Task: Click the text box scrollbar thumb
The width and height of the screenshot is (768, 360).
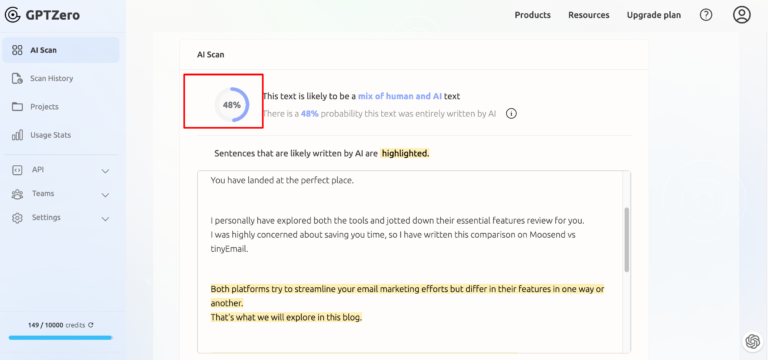Action: pyautogui.click(x=626, y=240)
